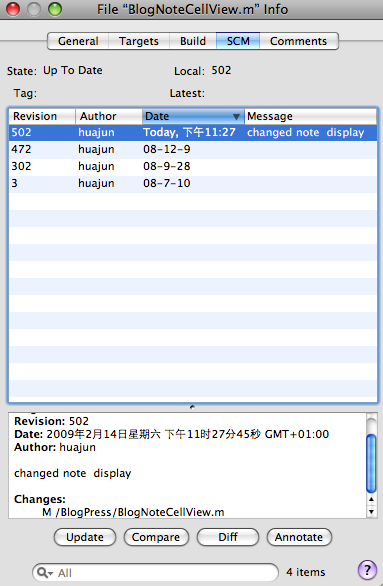Select revision 302 row
This screenshot has width=383, height=586.
(x=193, y=166)
